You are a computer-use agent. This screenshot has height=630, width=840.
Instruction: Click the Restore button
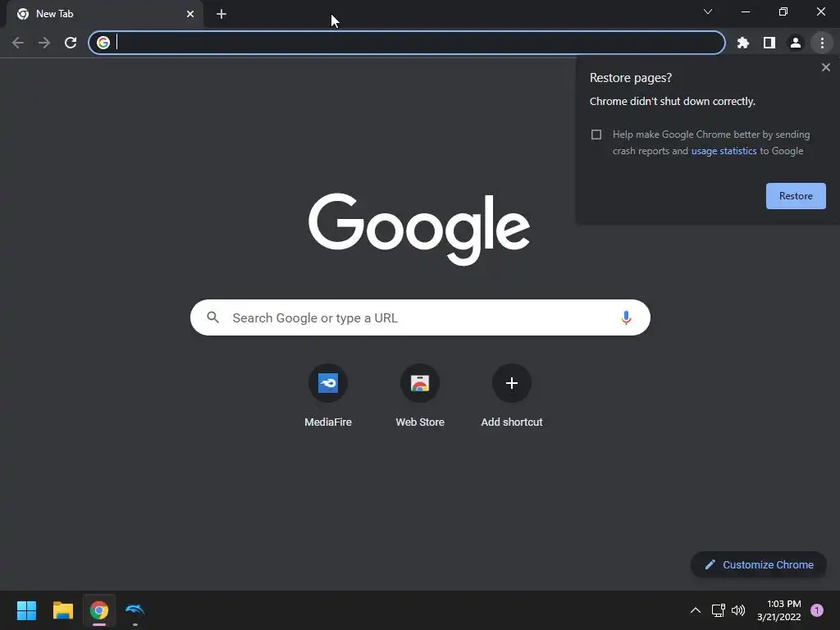click(796, 196)
